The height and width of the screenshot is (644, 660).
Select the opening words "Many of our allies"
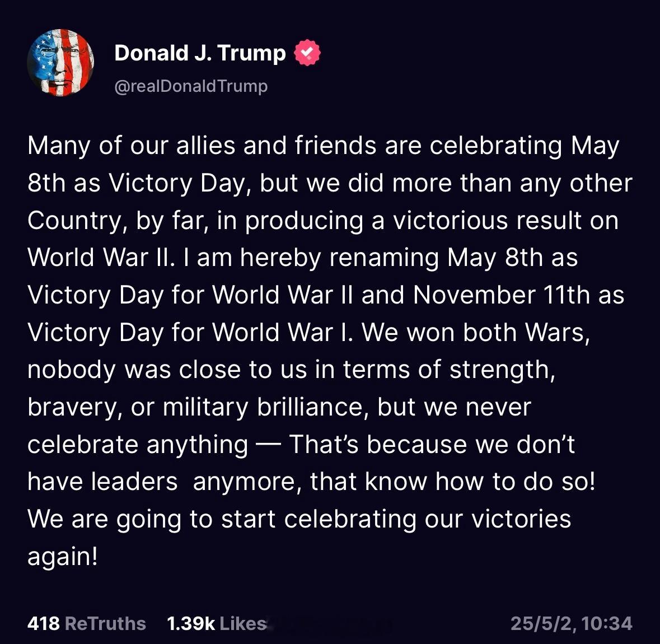(132, 146)
